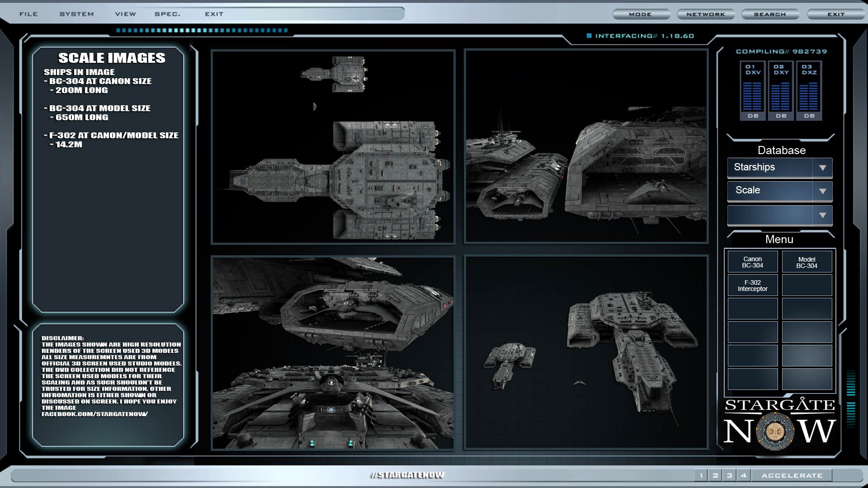
Task: Click the 02 DXY level meter
Action: [781, 91]
